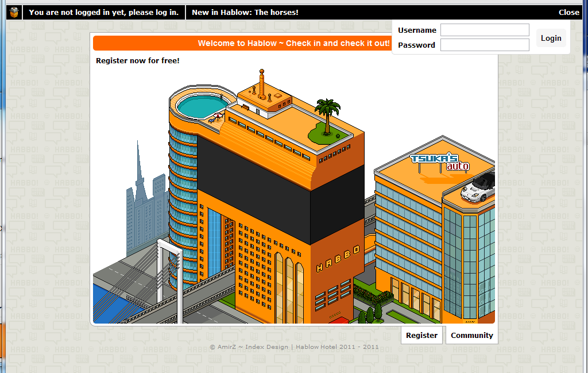Focus the Password input field
588x373 pixels.
click(485, 45)
